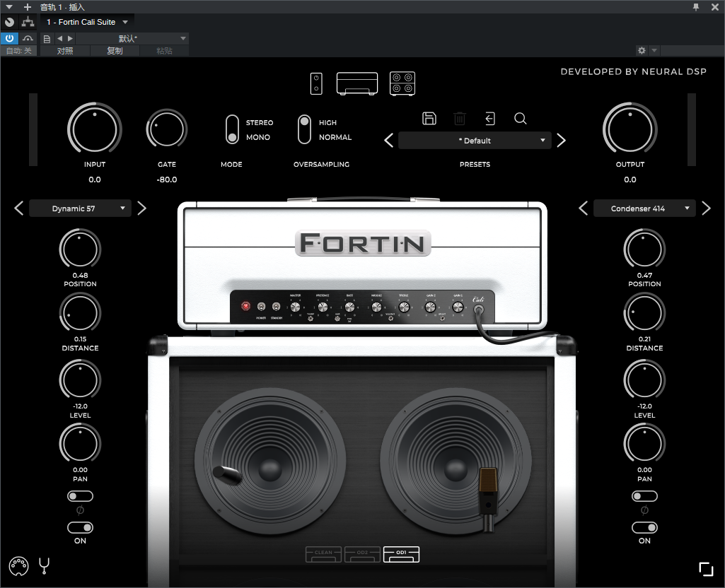The image size is (725, 588).
Task: Click the 对照 compare button
Action: coord(65,51)
